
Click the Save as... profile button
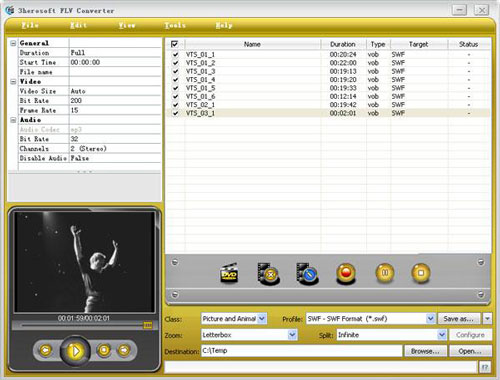point(459,319)
